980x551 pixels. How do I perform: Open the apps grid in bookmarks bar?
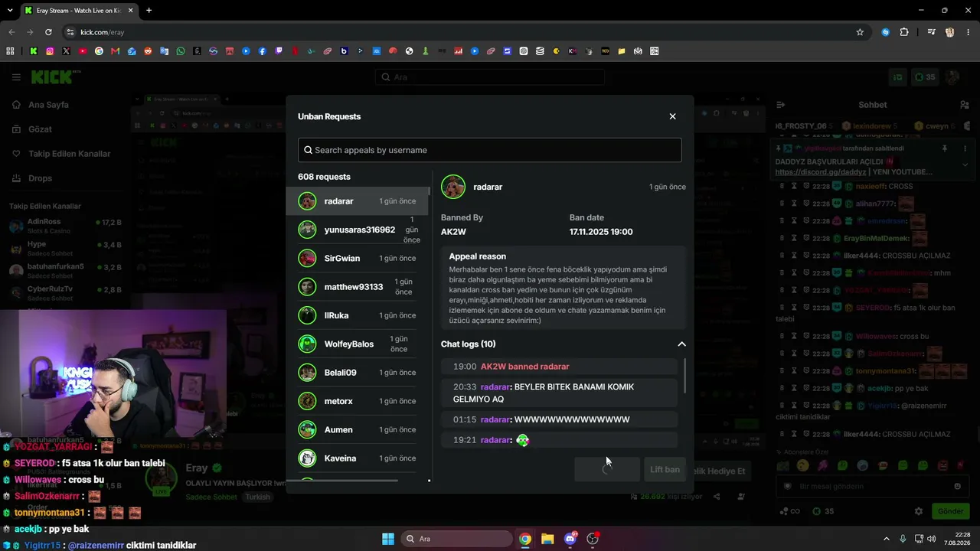click(x=10, y=51)
